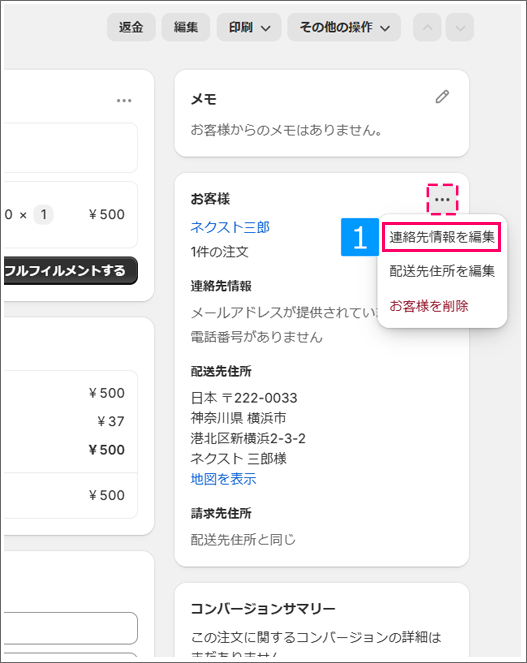The image size is (527, 663).
Task: Click the 1件の注文 text
Action: coord(220,252)
